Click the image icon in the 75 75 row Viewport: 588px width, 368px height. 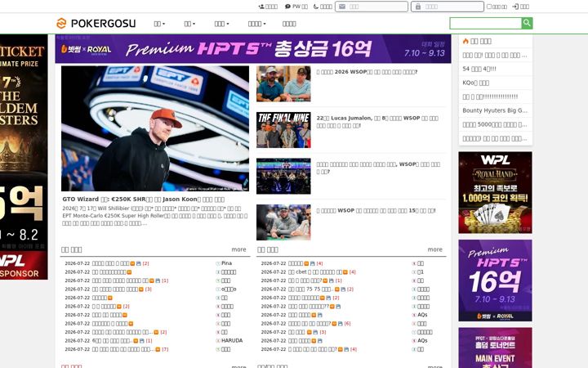[x=343, y=289]
